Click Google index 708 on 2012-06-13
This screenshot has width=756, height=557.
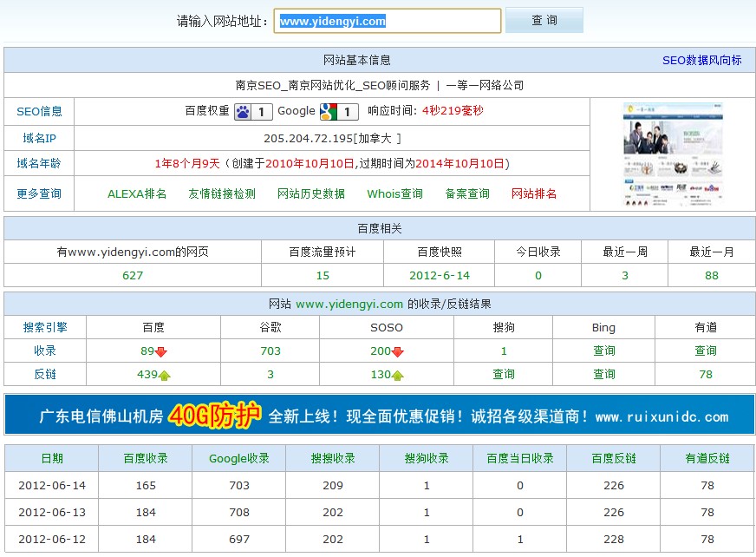[239, 513]
